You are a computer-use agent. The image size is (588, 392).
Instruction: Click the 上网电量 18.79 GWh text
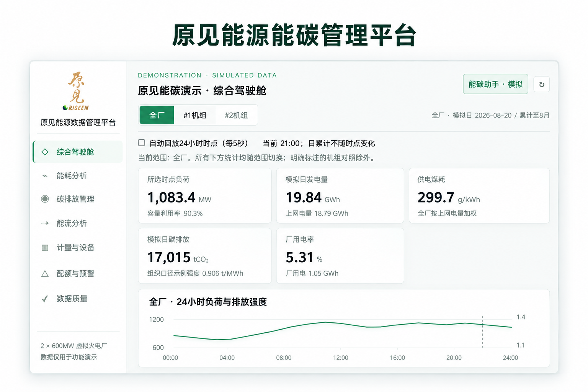click(317, 214)
